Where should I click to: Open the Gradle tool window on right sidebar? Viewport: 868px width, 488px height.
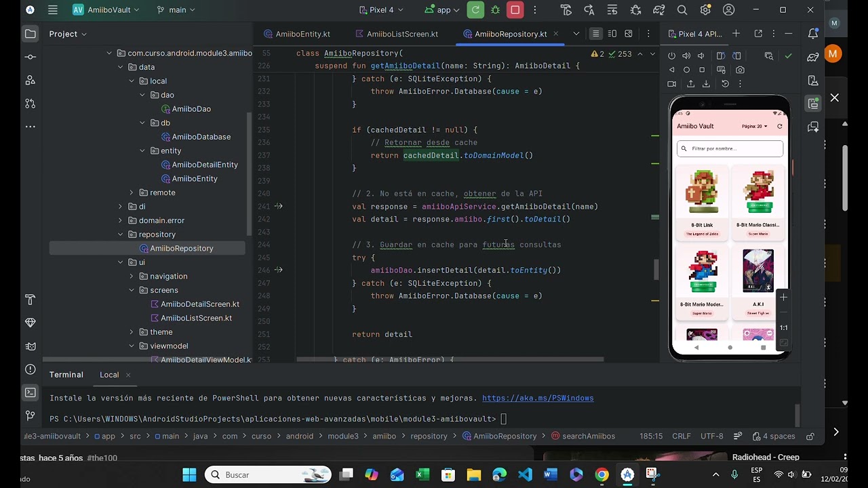coord(812,58)
